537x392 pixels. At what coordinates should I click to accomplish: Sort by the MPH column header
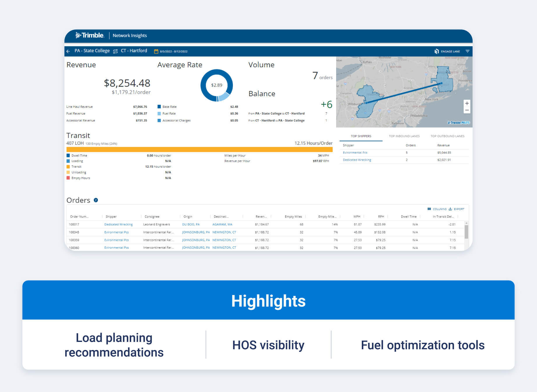click(357, 217)
